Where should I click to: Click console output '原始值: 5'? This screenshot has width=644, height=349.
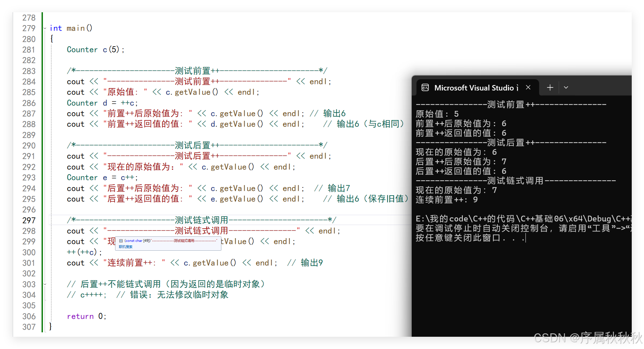(437, 114)
